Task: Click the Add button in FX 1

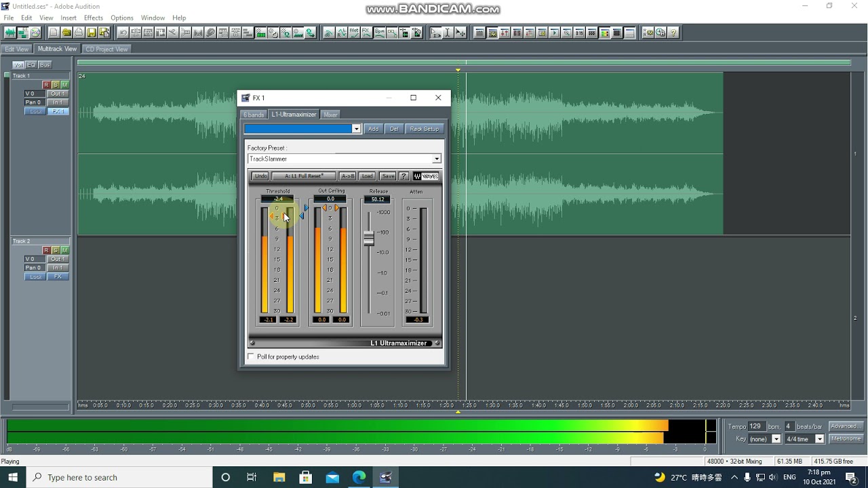Action: (373, 129)
